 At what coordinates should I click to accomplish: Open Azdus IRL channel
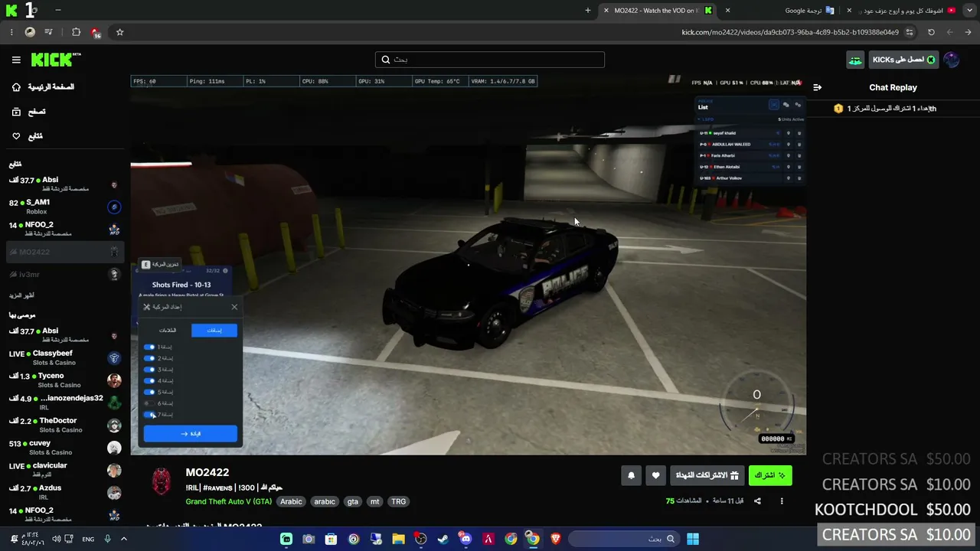tap(64, 492)
